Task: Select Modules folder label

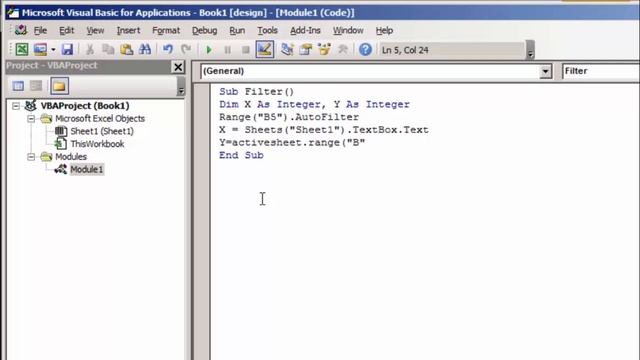Action: click(x=71, y=156)
